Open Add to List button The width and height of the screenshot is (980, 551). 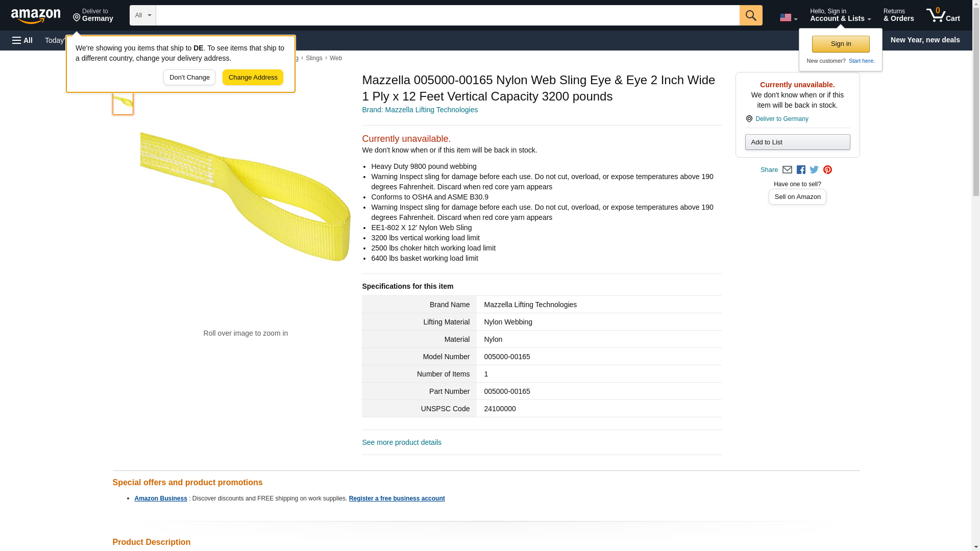pyautogui.click(x=797, y=142)
